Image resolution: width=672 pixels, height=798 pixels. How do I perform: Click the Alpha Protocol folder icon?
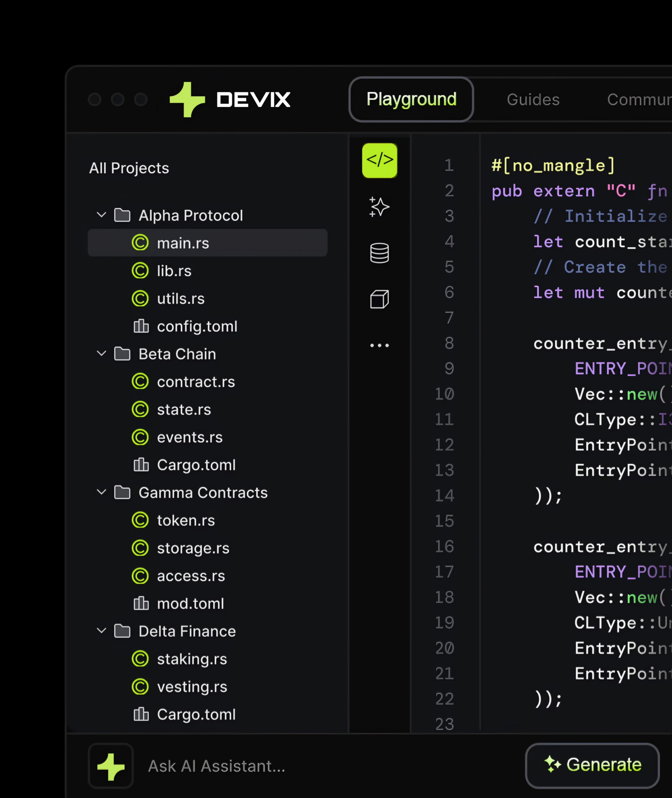(x=122, y=215)
